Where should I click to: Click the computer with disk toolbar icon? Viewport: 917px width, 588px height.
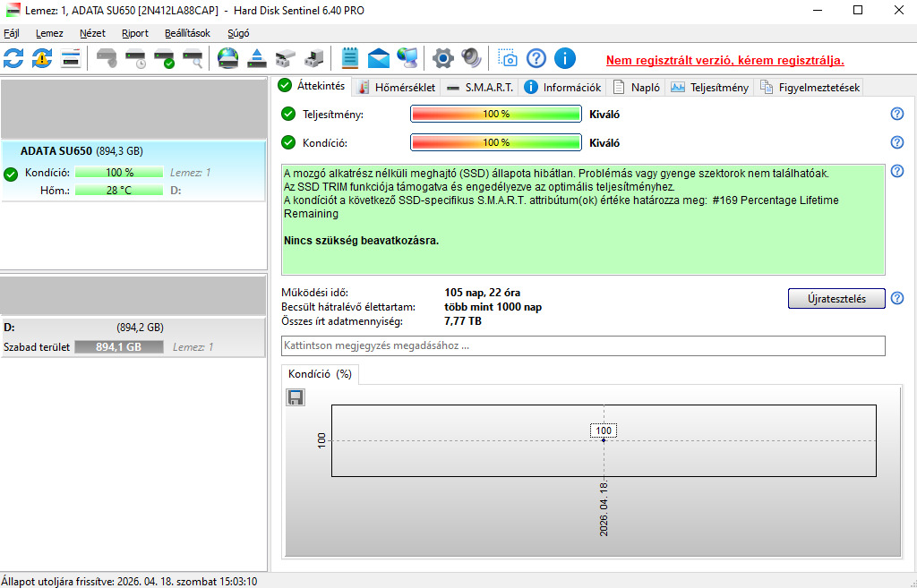[313, 58]
